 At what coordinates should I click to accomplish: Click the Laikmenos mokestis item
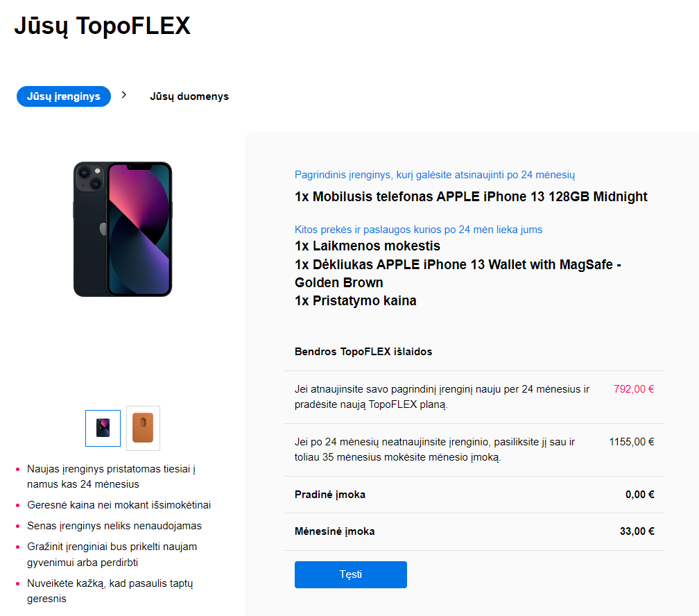tap(368, 246)
